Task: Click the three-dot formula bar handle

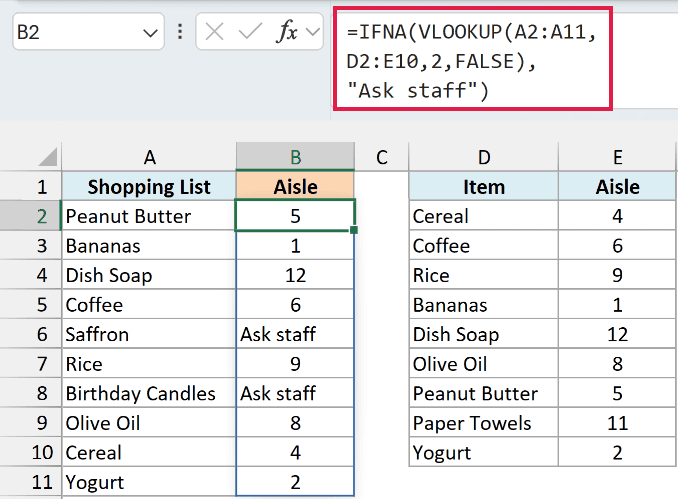Action: (x=180, y=32)
